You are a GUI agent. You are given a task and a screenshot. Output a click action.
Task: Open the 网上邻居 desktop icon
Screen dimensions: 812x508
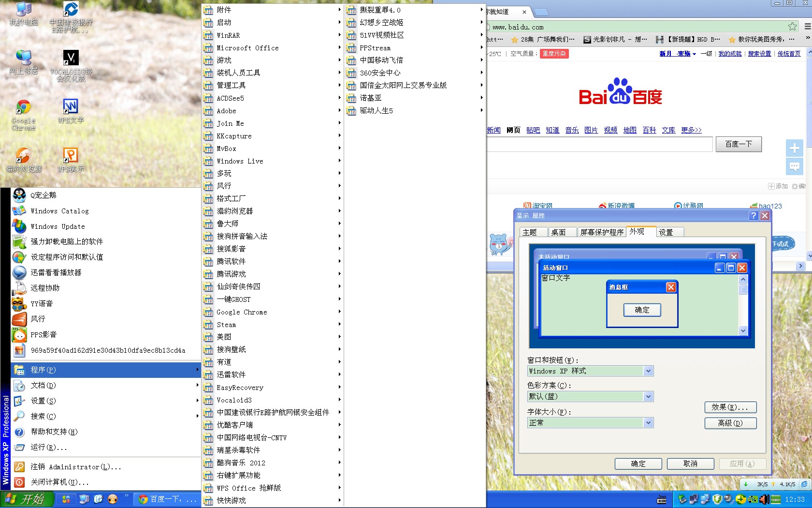tap(23, 62)
